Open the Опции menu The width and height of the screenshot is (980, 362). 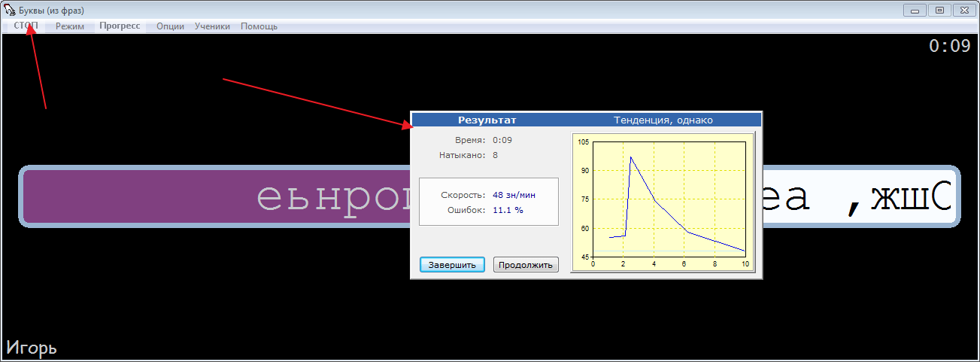(170, 26)
